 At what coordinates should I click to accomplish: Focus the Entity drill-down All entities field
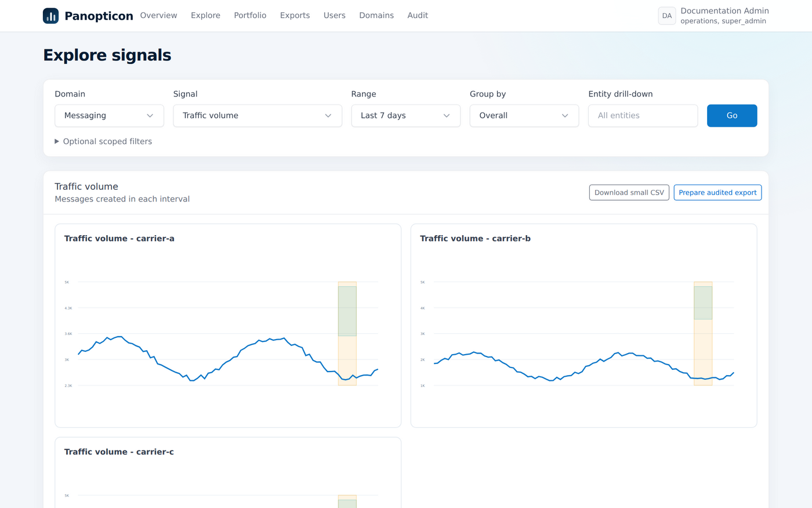point(643,116)
